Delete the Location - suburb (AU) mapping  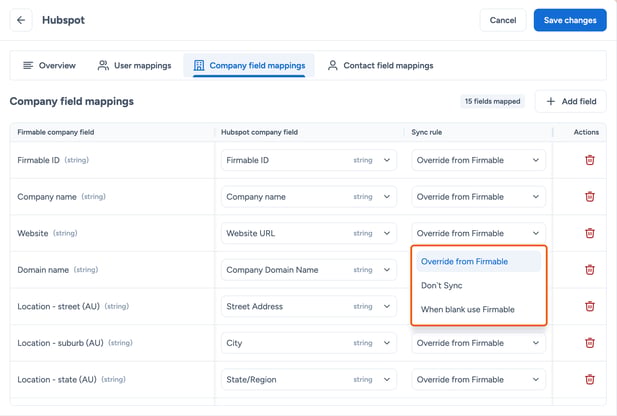coord(589,343)
